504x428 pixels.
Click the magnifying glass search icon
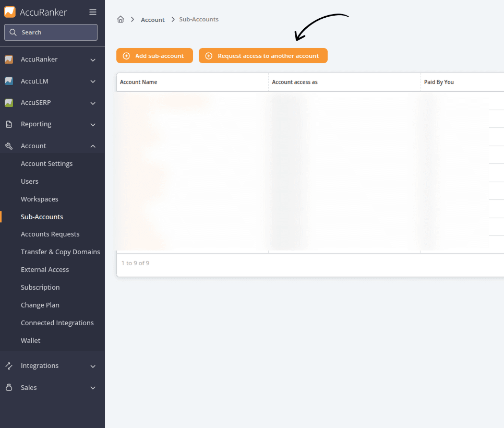(13, 32)
